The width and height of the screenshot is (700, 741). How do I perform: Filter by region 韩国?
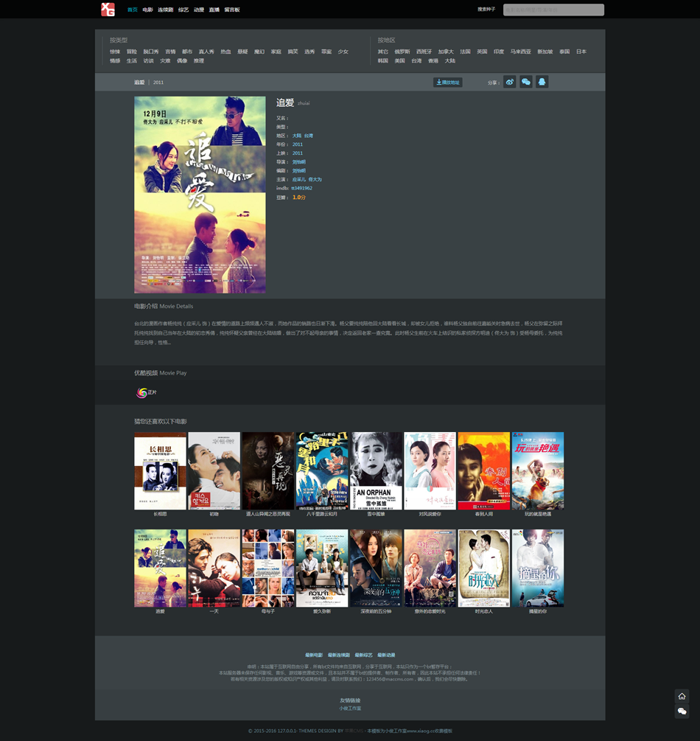point(383,61)
